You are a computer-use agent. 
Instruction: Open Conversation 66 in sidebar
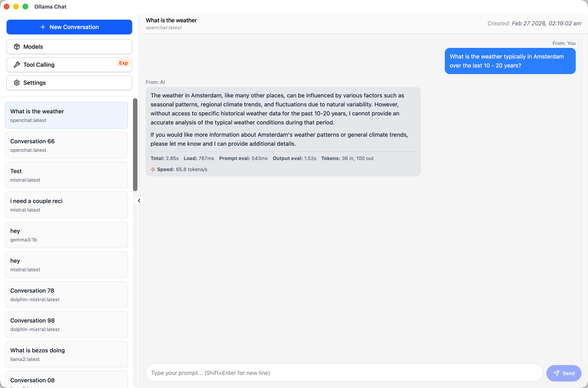pos(66,145)
